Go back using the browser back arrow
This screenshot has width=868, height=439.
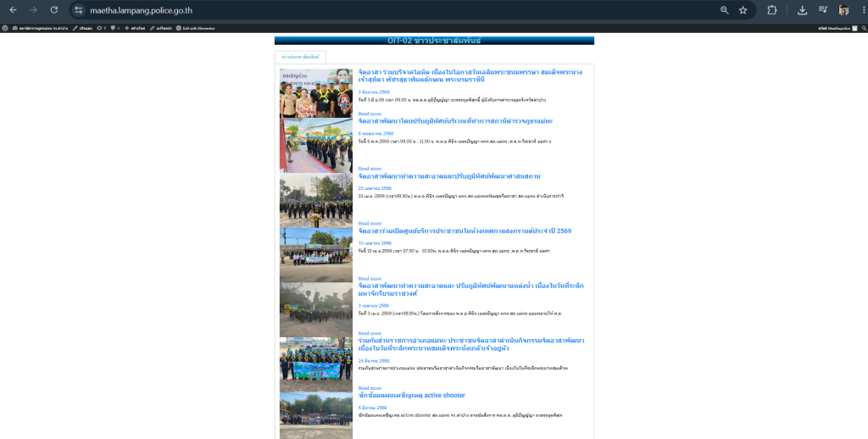click(13, 10)
